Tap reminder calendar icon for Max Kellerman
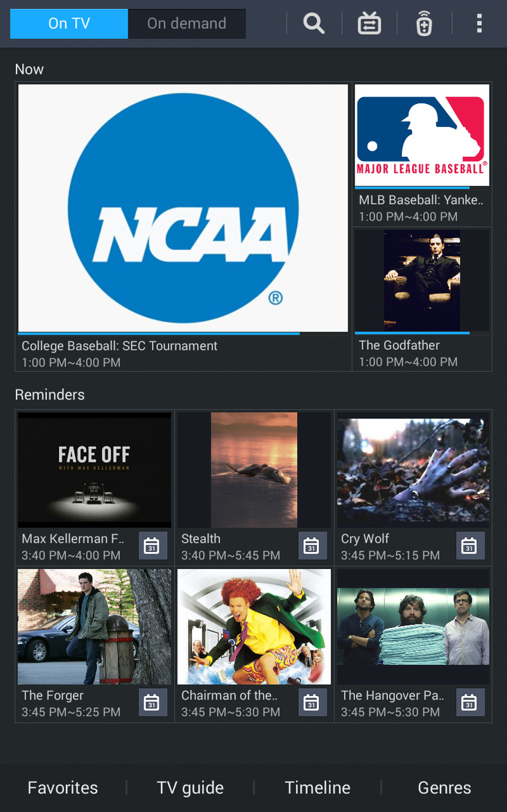Viewport: 507px width, 812px height. pyautogui.click(x=153, y=545)
